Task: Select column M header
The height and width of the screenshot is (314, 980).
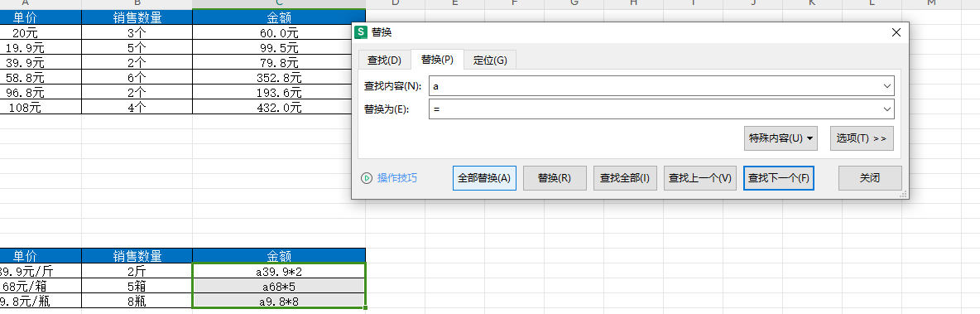Action: pos(931,4)
